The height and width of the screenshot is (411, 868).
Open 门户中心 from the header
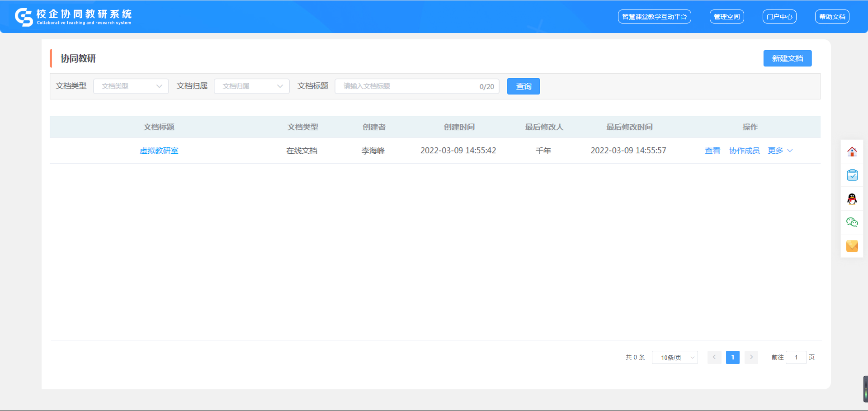(x=779, y=17)
